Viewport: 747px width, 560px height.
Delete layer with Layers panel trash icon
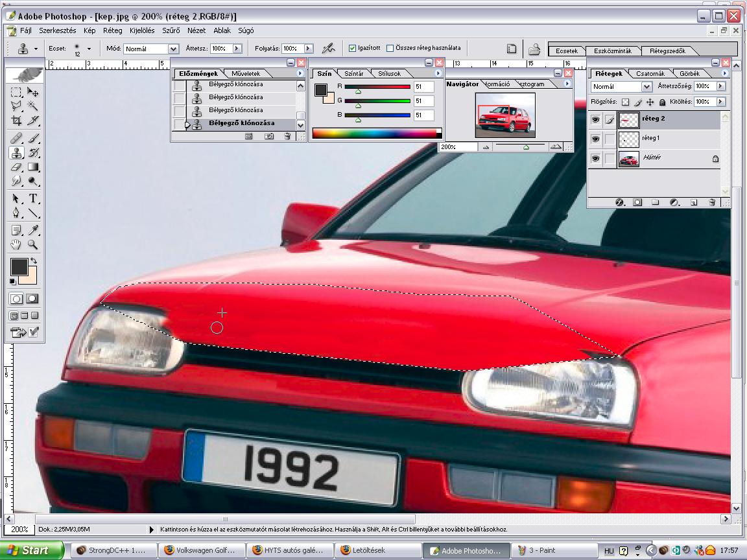point(711,202)
